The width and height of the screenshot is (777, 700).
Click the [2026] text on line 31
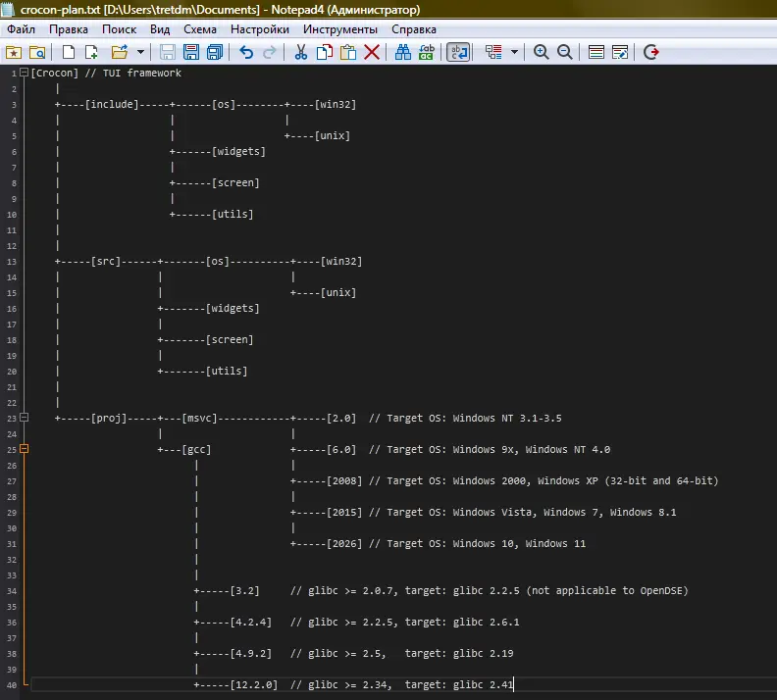point(344,543)
